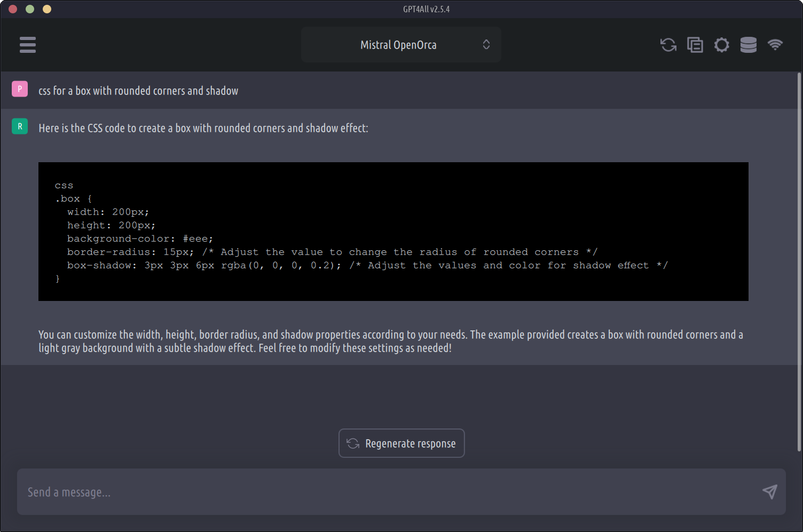803x532 pixels.
Task: Reset the conversation with the reload icon
Action: tap(668, 45)
